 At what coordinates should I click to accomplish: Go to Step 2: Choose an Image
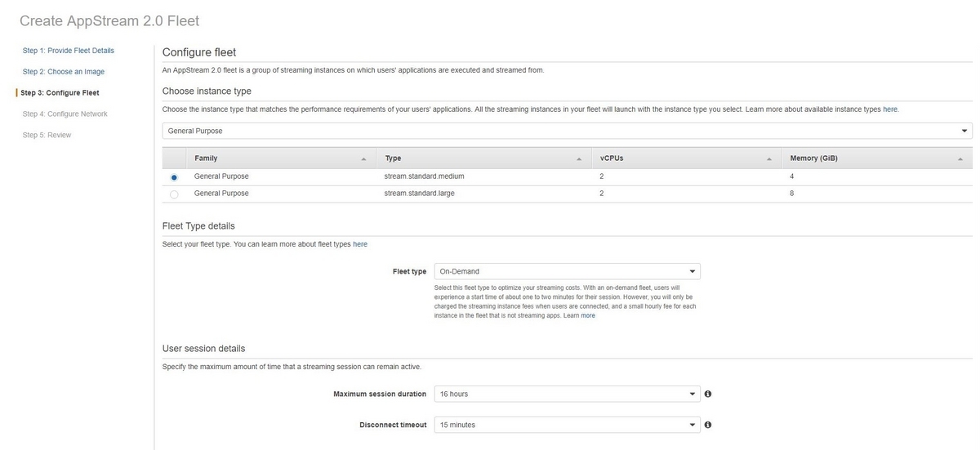(64, 72)
